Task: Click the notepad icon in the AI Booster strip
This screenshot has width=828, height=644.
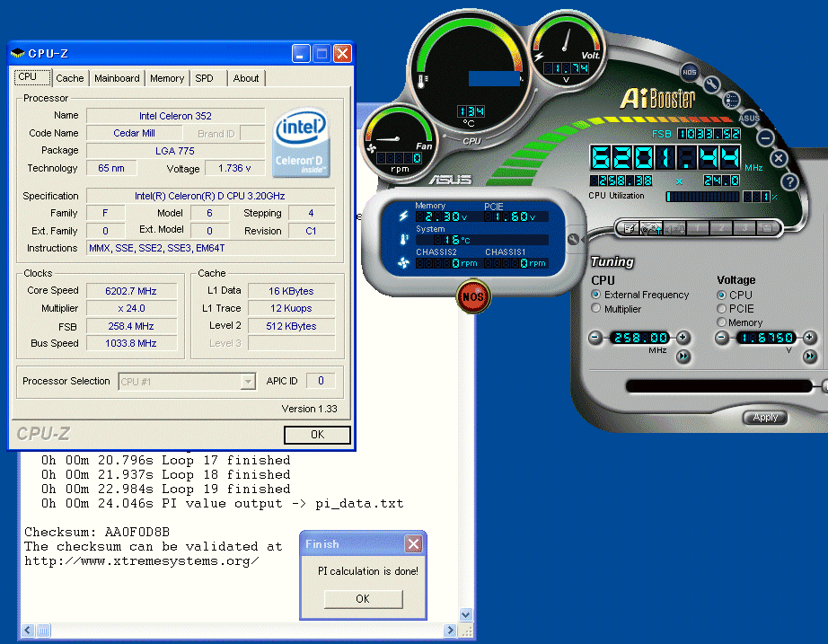Action: tap(629, 228)
